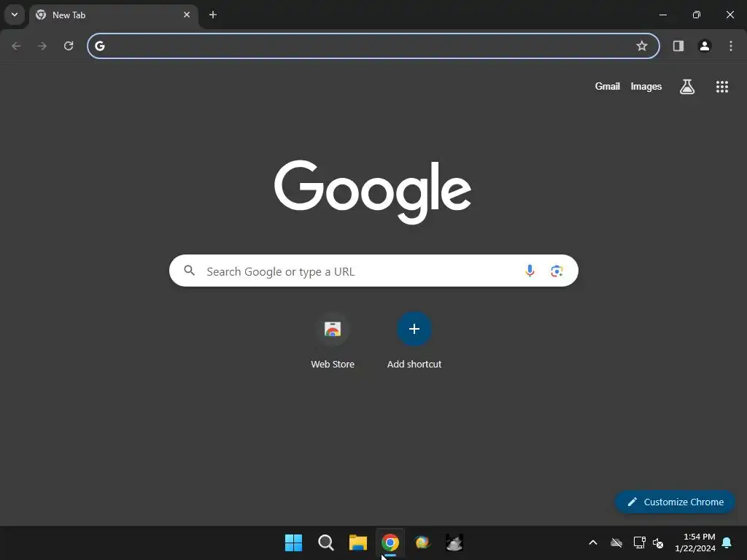Open the app right of Chrome on the taskbar
The width and height of the screenshot is (747, 560).
(422, 542)
